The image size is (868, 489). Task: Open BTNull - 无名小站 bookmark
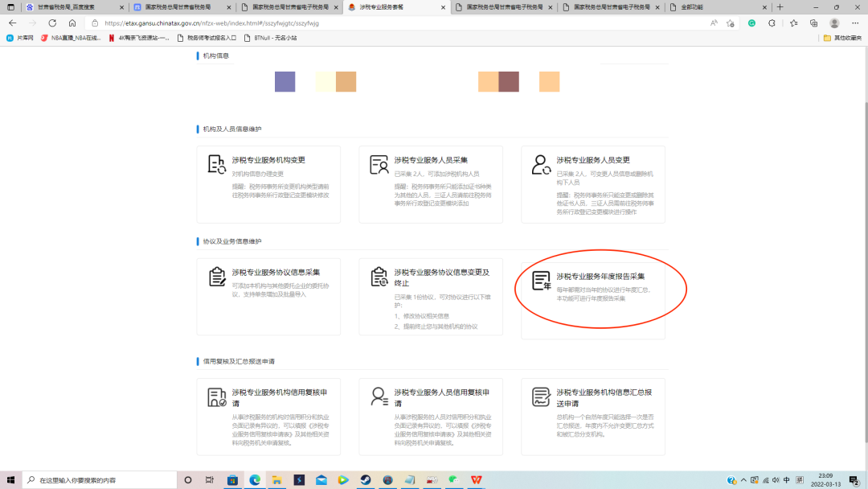271,38
